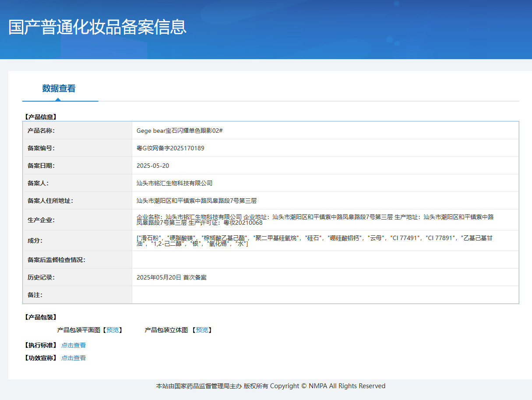Select filer name 汕头市铭汇生物科技有限公司
532x400 pixels.
point(175,183)
